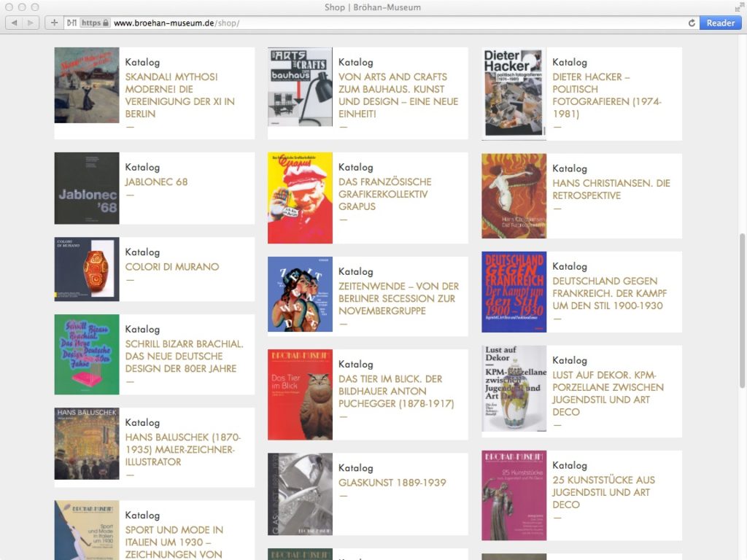Click the Dieter Hacker book cover
This screenshot has height=560, width=747.
click(x=514, y=93)
